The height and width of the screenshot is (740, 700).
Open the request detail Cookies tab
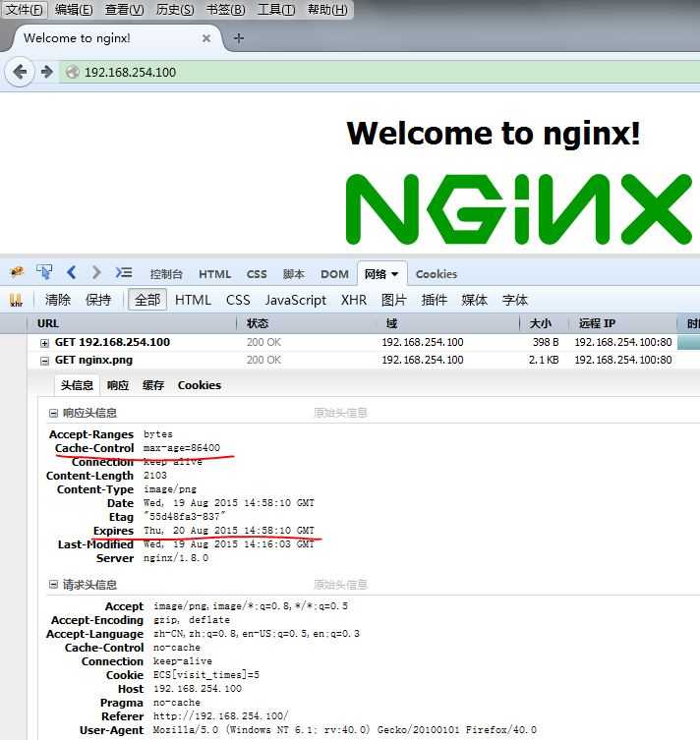pos(200,385)
